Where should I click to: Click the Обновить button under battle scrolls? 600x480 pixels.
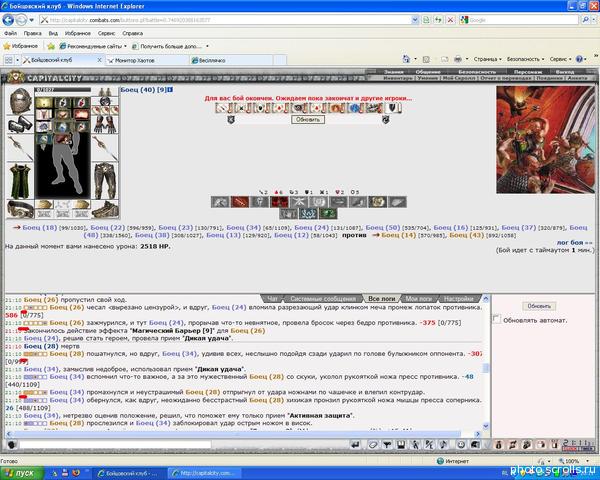(308, 120)
